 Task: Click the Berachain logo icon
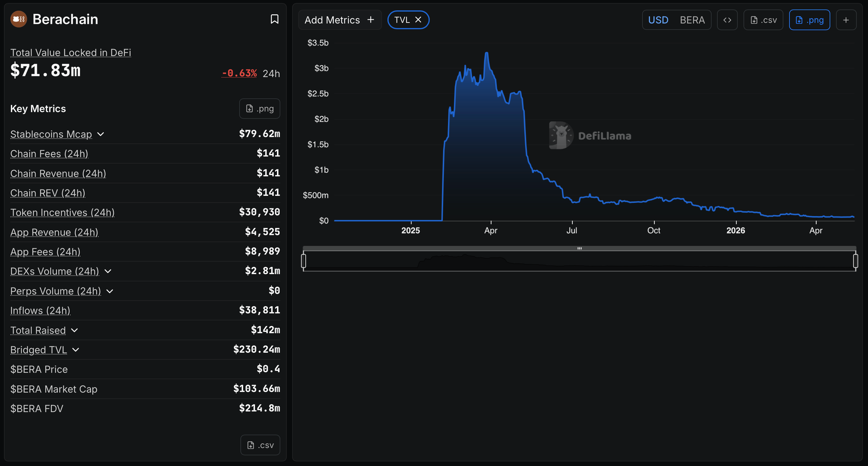(x=19, y=19)
